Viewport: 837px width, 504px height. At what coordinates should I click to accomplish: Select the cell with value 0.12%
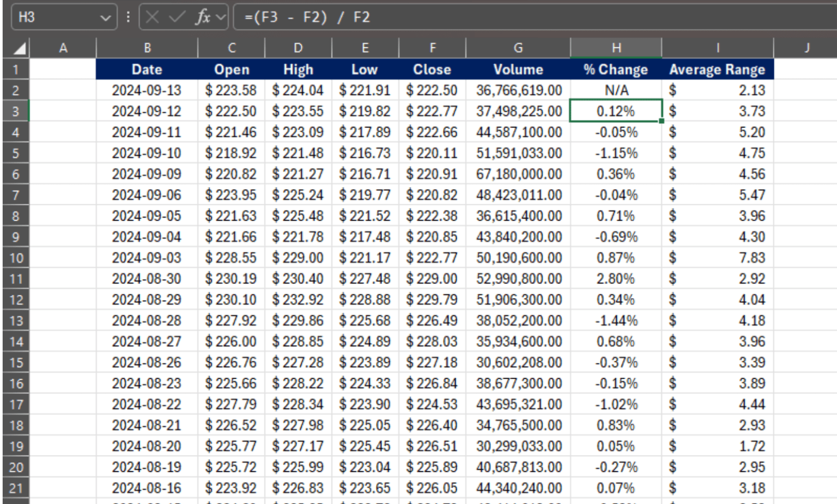click(616, 111)
